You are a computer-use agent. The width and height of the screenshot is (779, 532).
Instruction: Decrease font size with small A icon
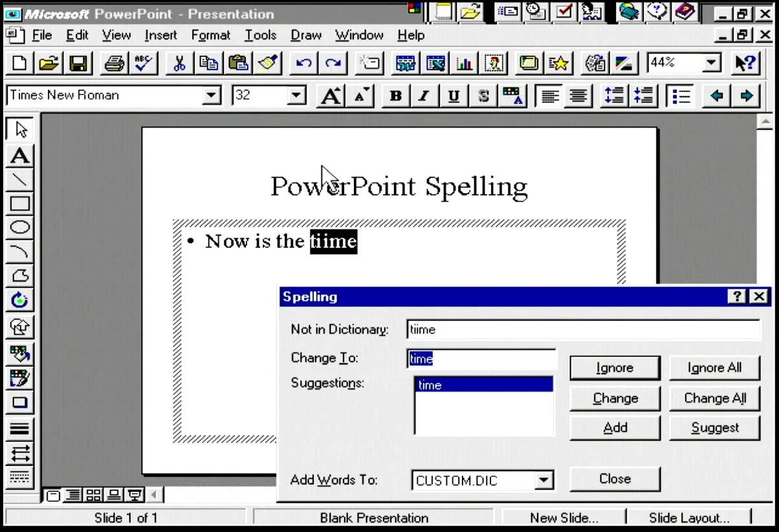360,96
